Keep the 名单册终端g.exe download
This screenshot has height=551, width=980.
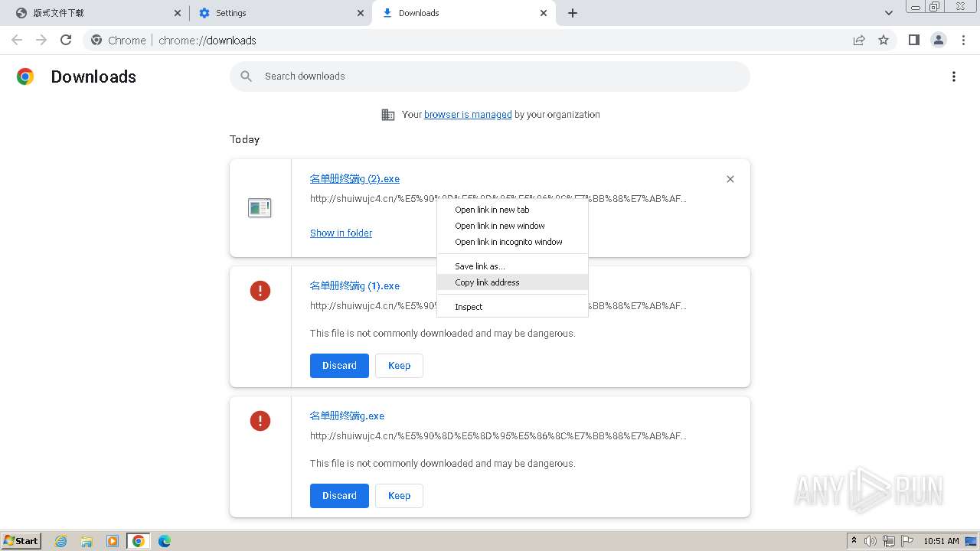tap(399, 496)
